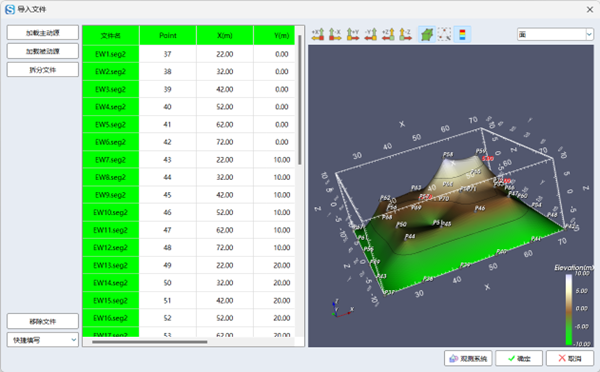Screen dimensions: 600x372
Task: Click the 移除文件 button
Action: click(x=43, y=321)
